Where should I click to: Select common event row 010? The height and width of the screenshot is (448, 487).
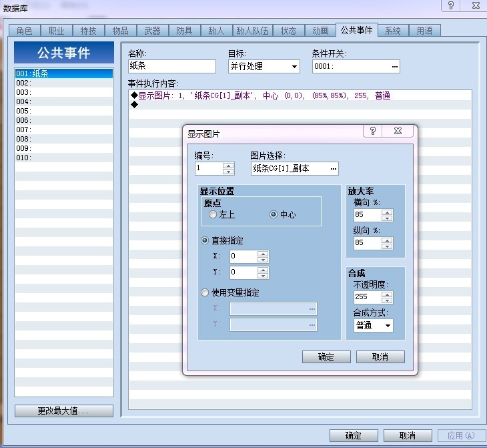coord(63,158)
